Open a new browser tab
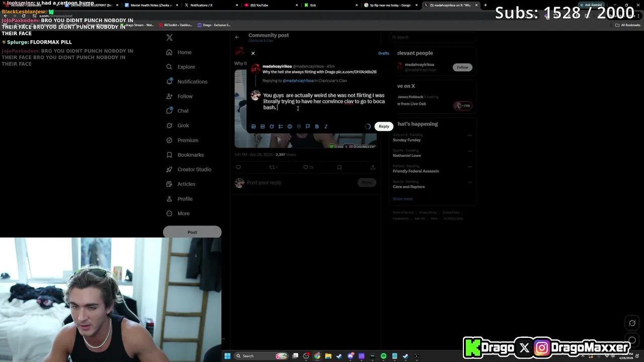Image resolution: width=644 pixels, height=362 pixels. click(x=485, y=5)
